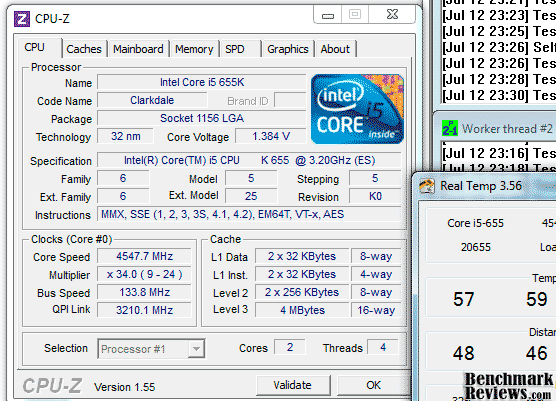The height and width of the screenshot is (401, 556).
Task: Click the Core i5-655 label in Real Temp
Action: [475, 223]
